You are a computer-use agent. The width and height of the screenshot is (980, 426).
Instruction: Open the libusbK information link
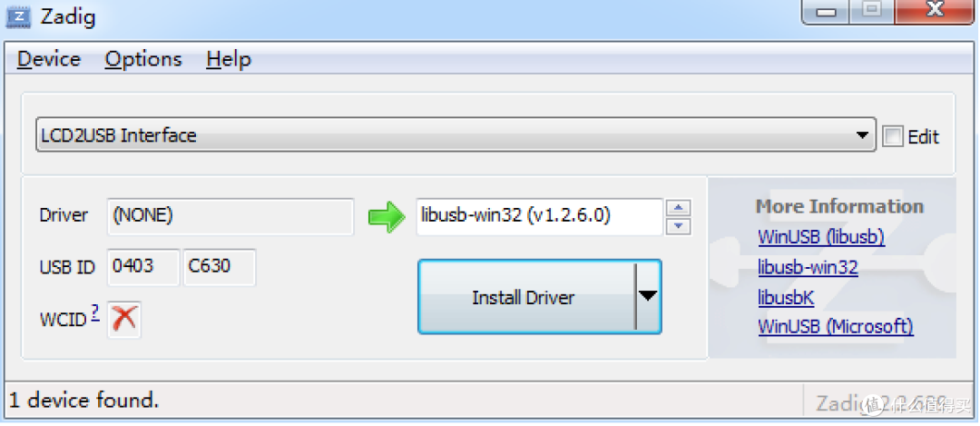click(786, 297)
